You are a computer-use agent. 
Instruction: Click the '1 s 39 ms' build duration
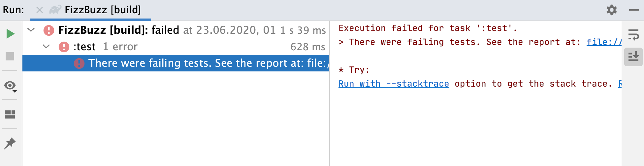303,30
